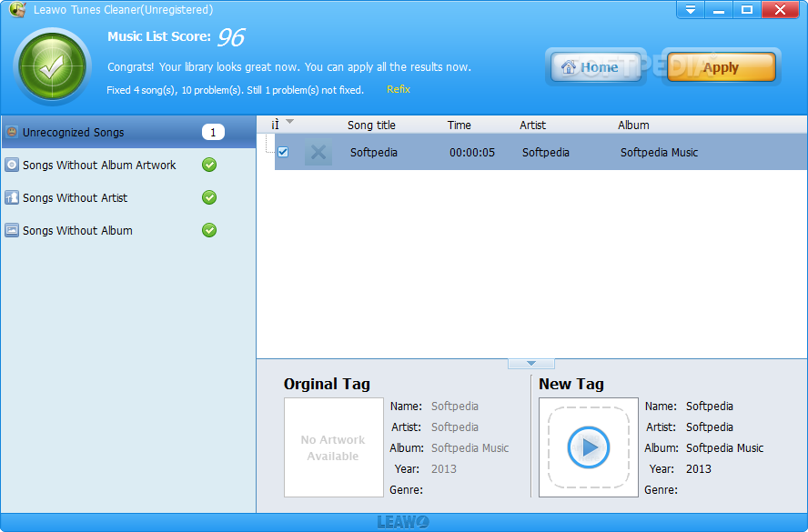Sort by Time column header
808x532 pixels.
460,125
